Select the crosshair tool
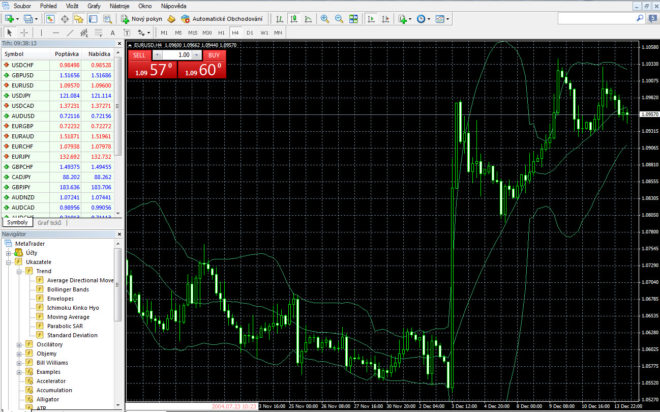The height and width of the screenshot is (412, 660). [x=24, y=32]
